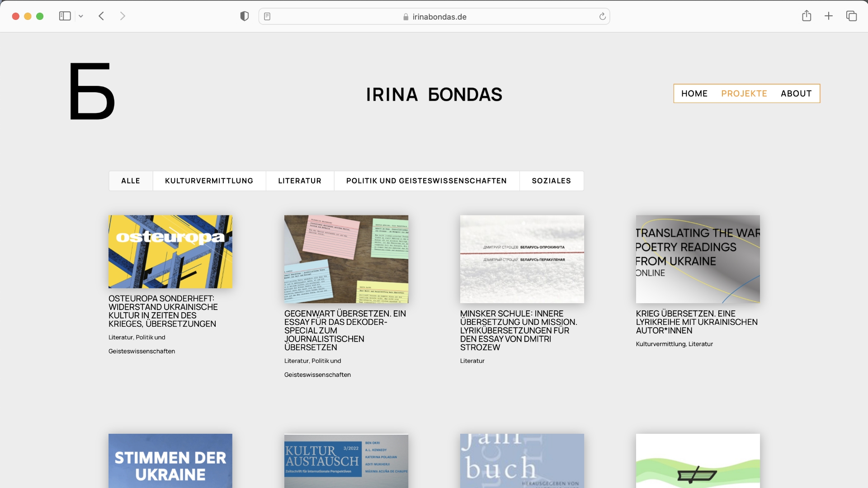
Task: Show the tab overview
Action: pos(851,16)
